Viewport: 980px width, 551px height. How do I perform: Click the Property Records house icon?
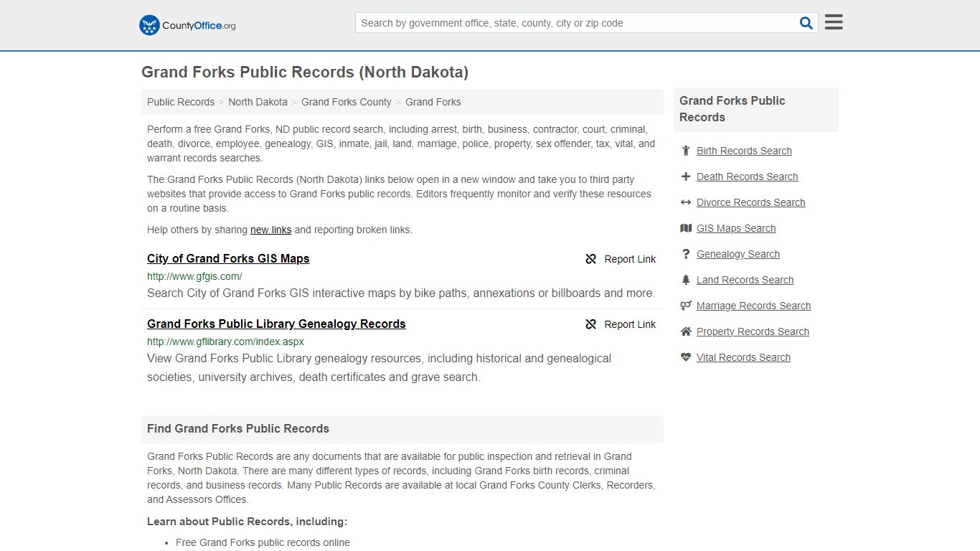(x=686, y=331)
